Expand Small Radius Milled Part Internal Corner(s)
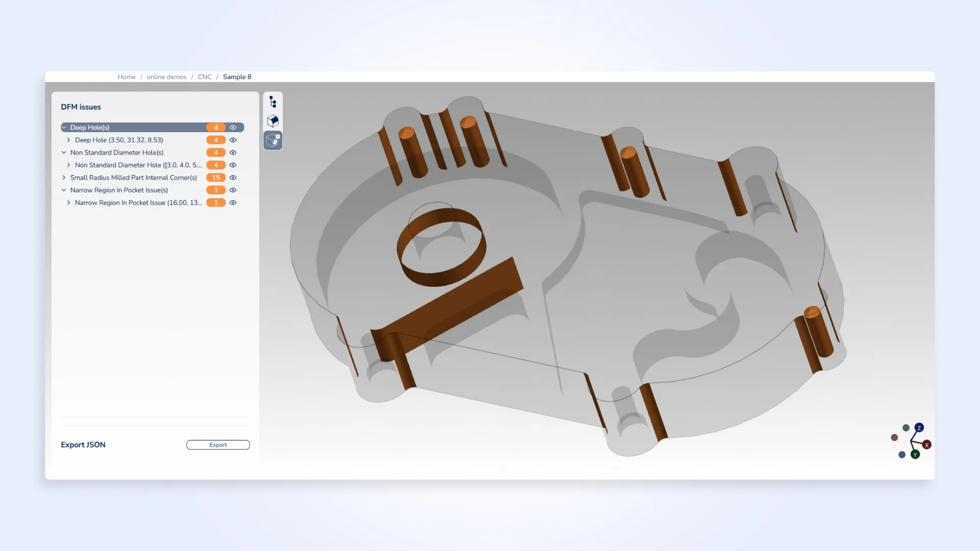Image resolution: width=980 pixels, height=551 pixels. tap(64, 178)
